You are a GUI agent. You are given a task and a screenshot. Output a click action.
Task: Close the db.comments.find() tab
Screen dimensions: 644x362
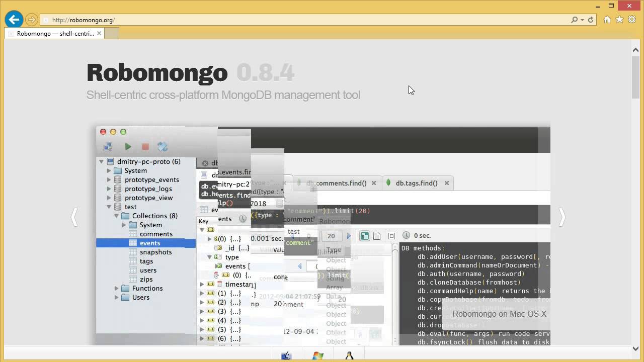click(x=374, y=184)
